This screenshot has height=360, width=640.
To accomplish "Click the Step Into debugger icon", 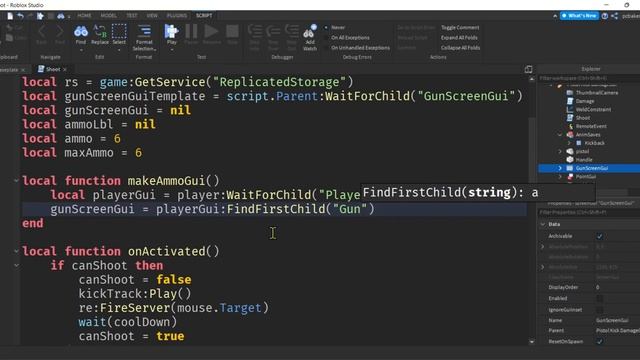I will coord(255,32).
